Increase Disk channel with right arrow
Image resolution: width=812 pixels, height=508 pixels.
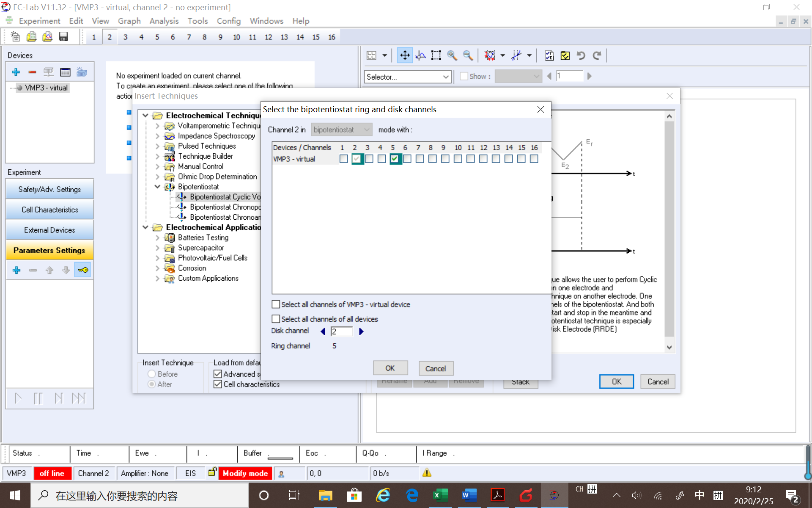[361, 331]
